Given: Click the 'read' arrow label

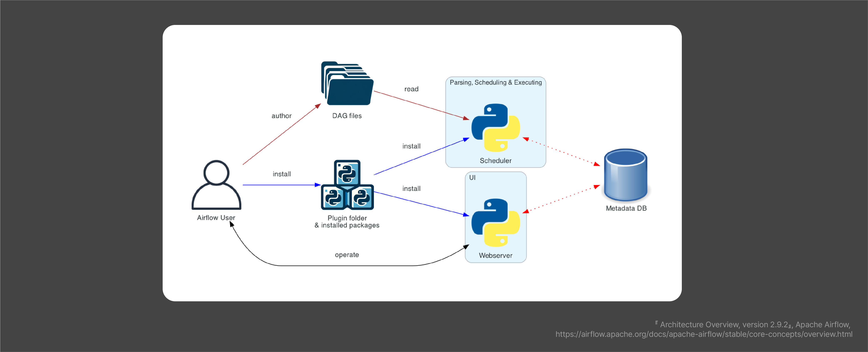Looking at the screenshot, I should 411,89.
